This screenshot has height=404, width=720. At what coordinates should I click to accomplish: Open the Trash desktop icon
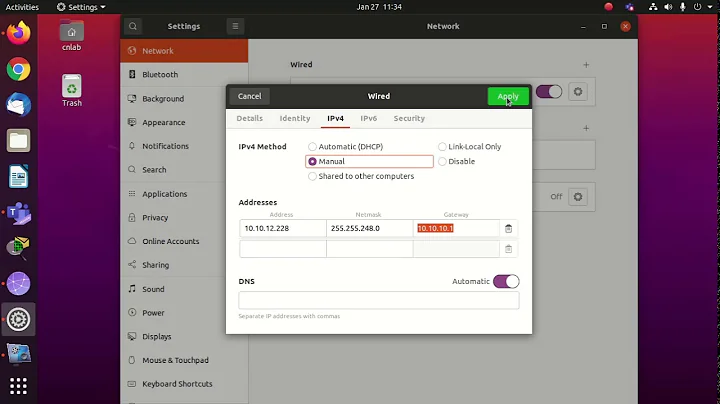[72, 91]
